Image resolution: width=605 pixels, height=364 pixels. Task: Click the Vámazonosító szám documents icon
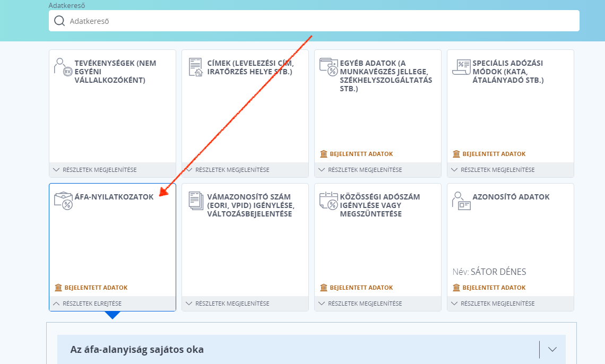196,201
